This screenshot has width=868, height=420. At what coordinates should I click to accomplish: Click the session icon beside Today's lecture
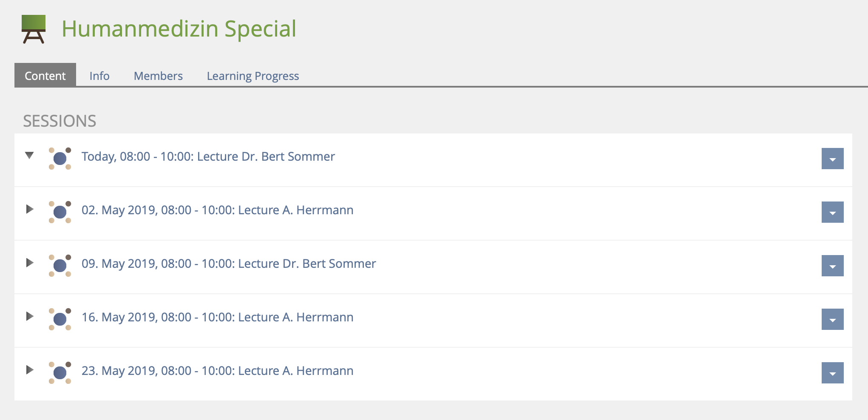pyautogui.click(x=60, y=159)
